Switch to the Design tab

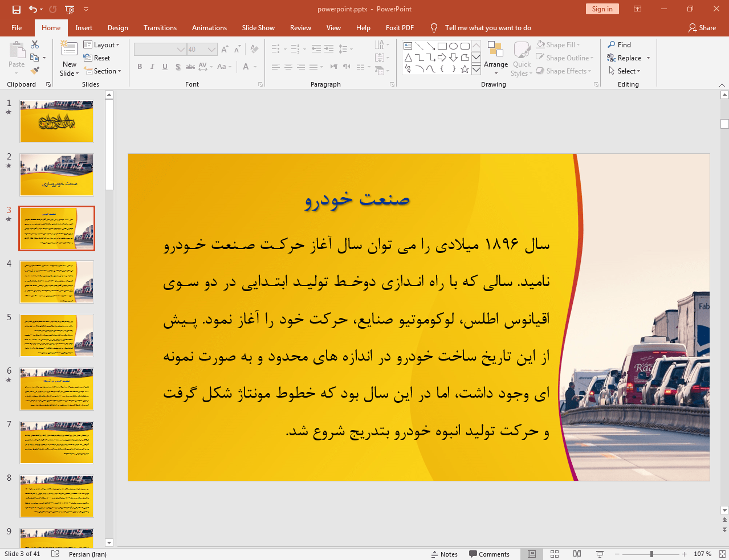coord(118,27)
